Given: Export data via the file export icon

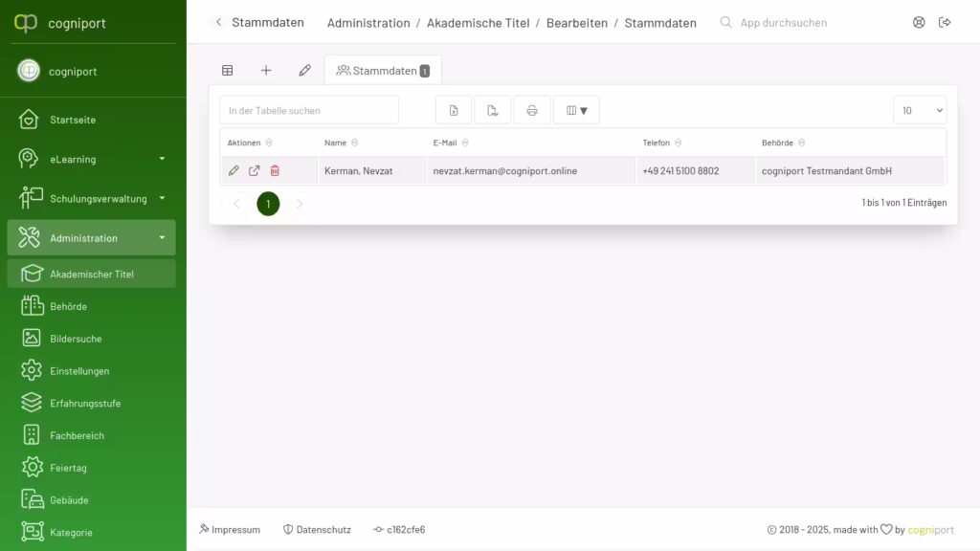Looking at the screenshot, I should pos(493,109).
